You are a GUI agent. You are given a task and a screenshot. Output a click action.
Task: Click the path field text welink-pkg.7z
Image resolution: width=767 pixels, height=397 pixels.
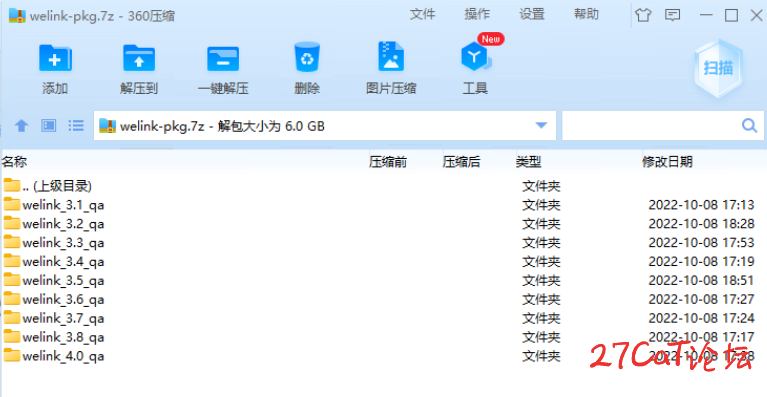point(162,126)
